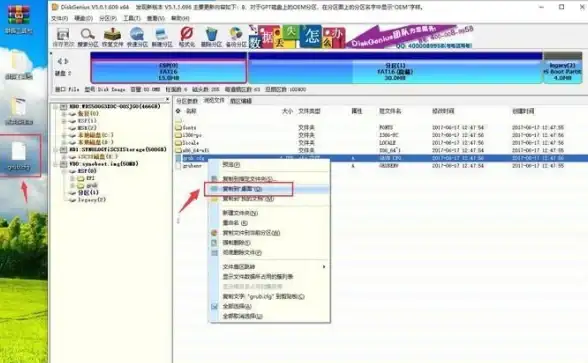This screenshot has width=588, height=363.
Task: Click the Delete Partition trash bin icon
Action: point(211,37)
